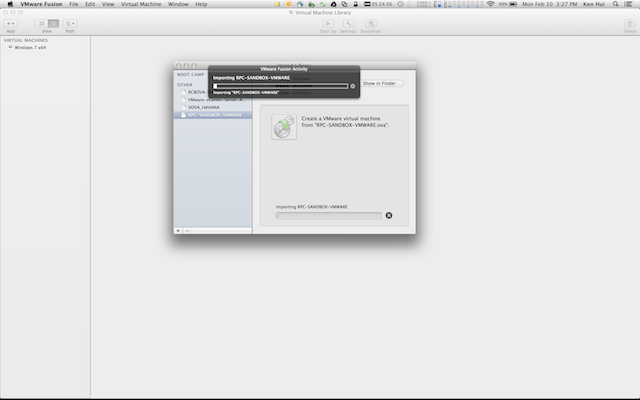Screen dimensions: 640x400
Task: Switch Library to list view
Action: pos(53,24)
